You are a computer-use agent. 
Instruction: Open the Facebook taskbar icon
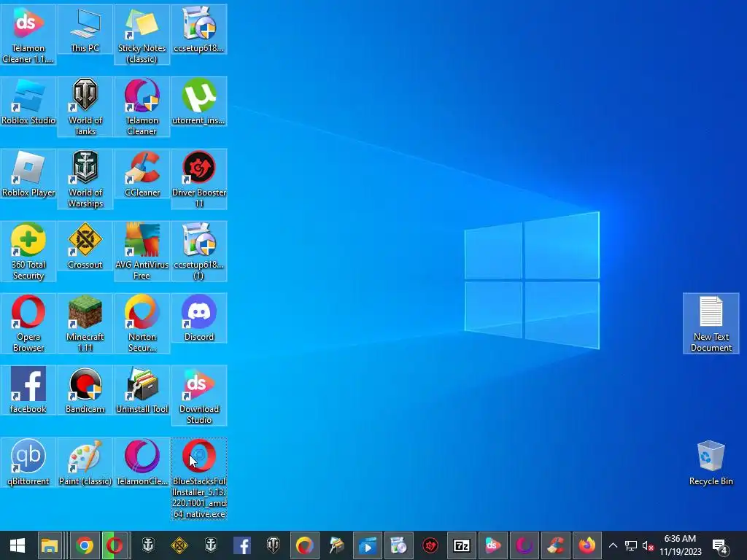(x=242, y=545)
